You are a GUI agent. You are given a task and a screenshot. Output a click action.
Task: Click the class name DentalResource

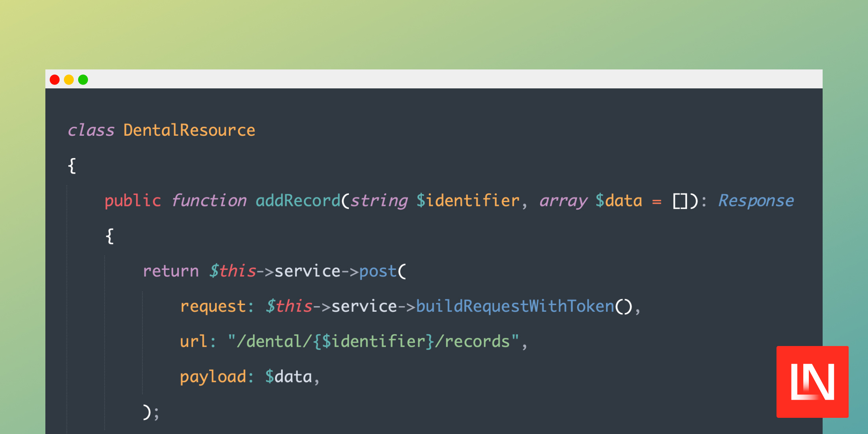(189, 130)
